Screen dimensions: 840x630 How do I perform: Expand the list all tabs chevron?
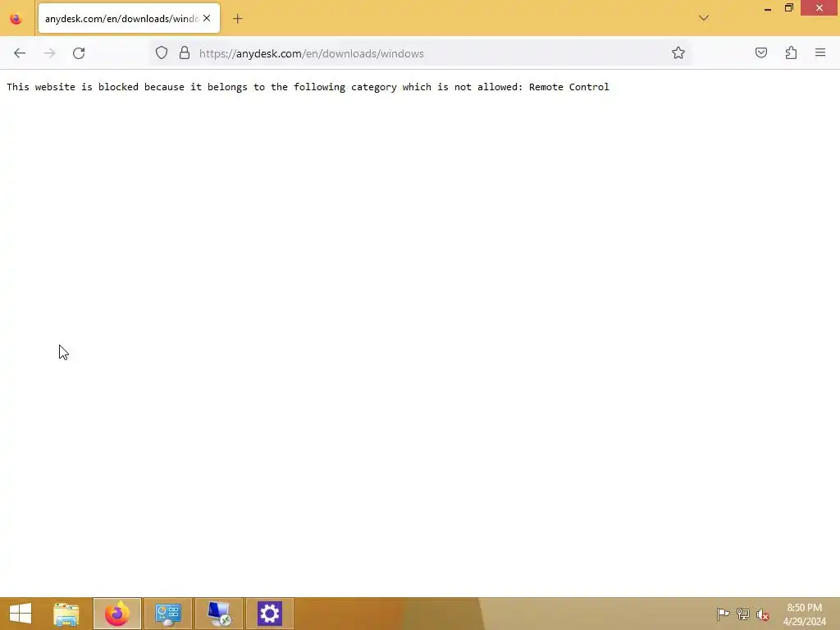click(704, 18)
